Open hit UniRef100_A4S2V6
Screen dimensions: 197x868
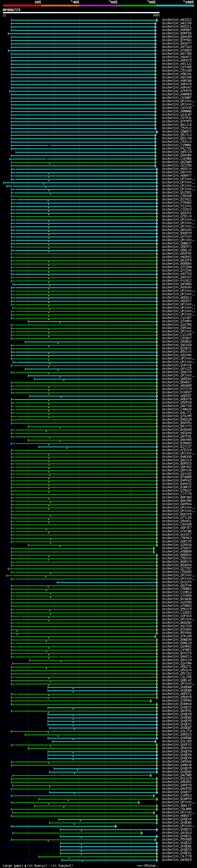click(x=177, y=23)
